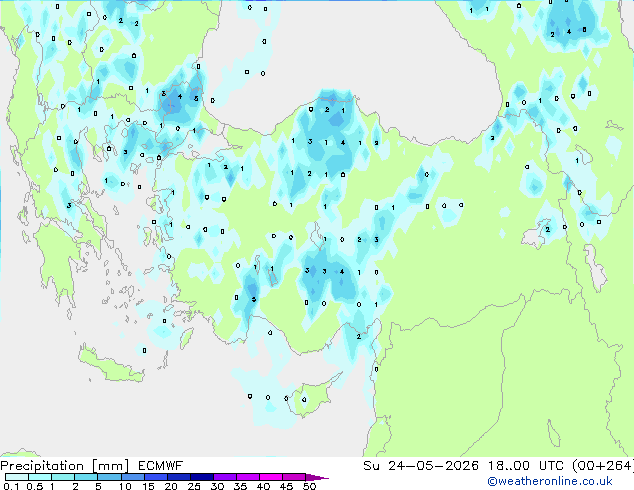Pick the 40–45 mm magenta legend swatch
This screenshot has width=634, height=490.
click(x=271, y=477)
